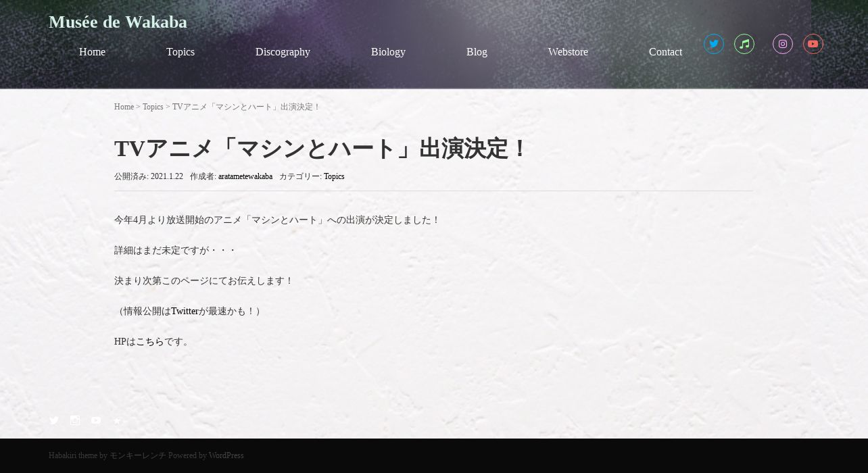Open the Topics menu item
Screen dimensions: 868x473
[x=180, y=52]
